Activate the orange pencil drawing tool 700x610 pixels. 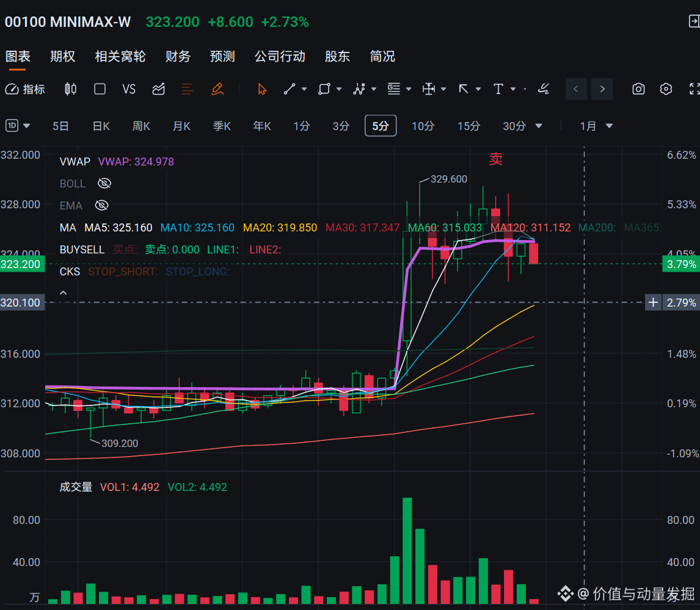(x=217, y=89)
